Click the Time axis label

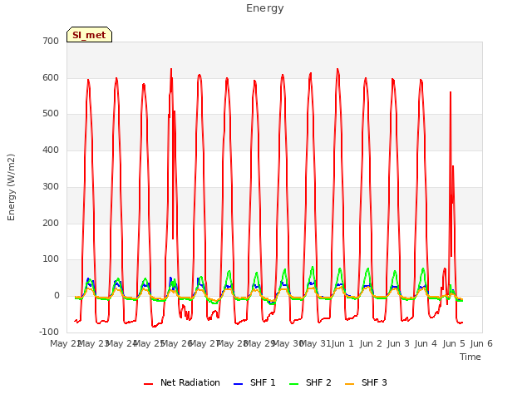tap(470, 357)
